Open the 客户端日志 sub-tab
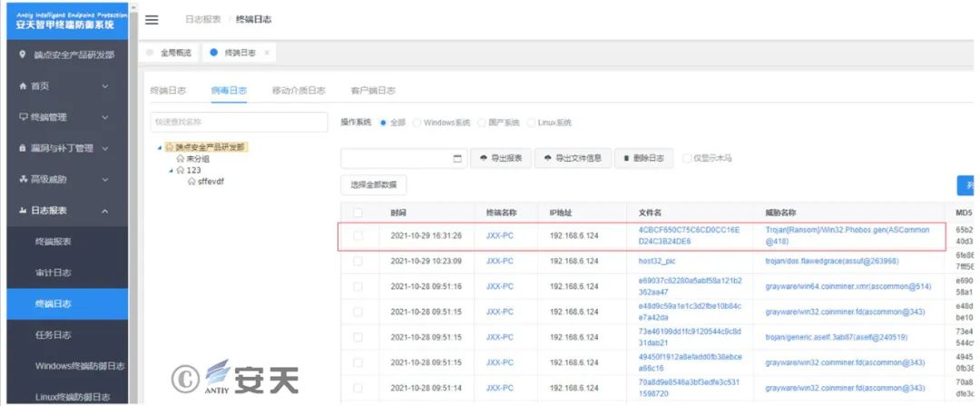Image resolution: width=980 pixels, height=406 pixels. [373, 91]
